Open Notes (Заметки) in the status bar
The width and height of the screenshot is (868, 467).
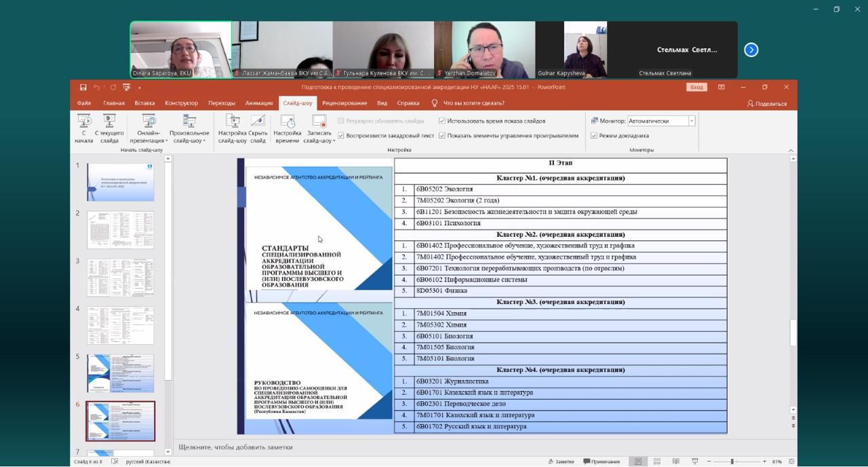click(x=561, y=462)
